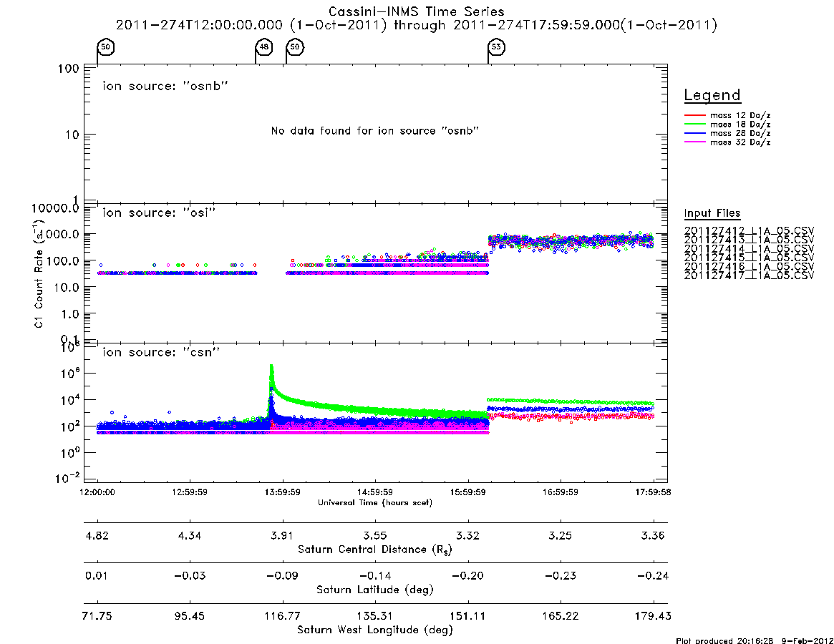Click the octagonal marker labeled 48
The height and width of the screenshot is (644, 834).
pyautogui.click(x=264, y=47)
